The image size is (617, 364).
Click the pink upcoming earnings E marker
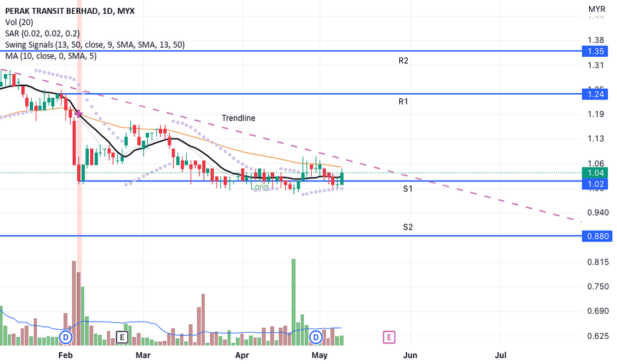[389, 338]
